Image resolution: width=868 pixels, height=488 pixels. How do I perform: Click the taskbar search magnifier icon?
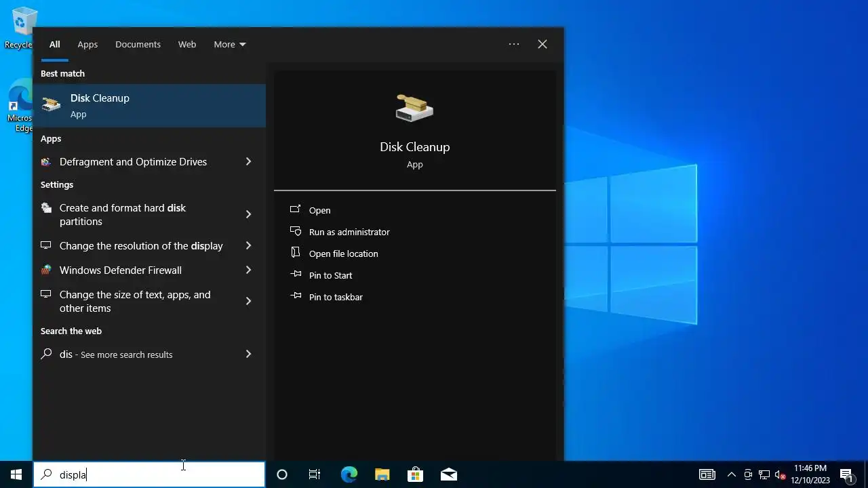point(46,474)
